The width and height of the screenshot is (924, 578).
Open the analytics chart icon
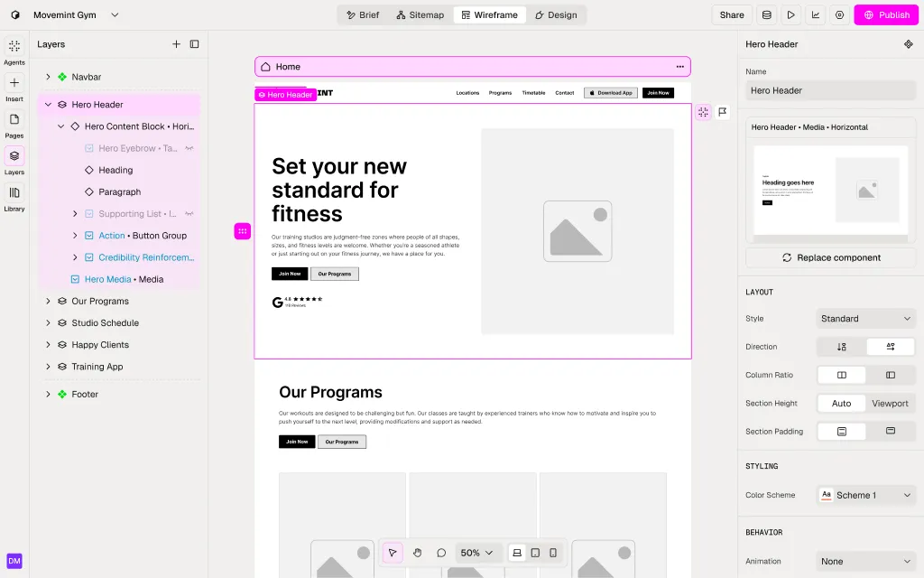pyautogui.click(x=816, y=14)
